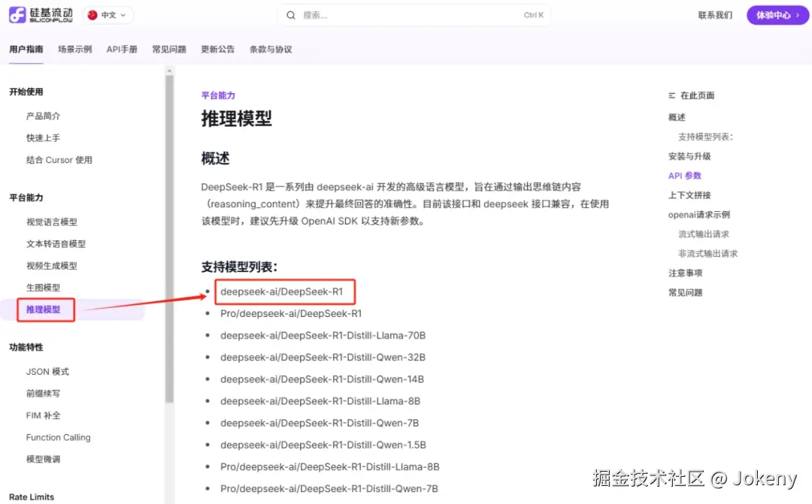Jump to 流式输出请求 in outline
The width and height of the screenshot is (812, 504).
703,234
